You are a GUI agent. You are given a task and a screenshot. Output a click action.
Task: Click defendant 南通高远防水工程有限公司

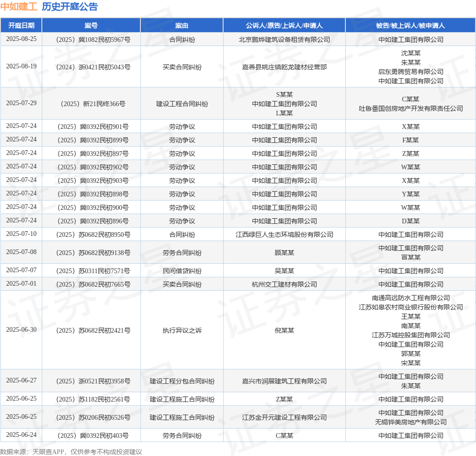pos(410,298)
